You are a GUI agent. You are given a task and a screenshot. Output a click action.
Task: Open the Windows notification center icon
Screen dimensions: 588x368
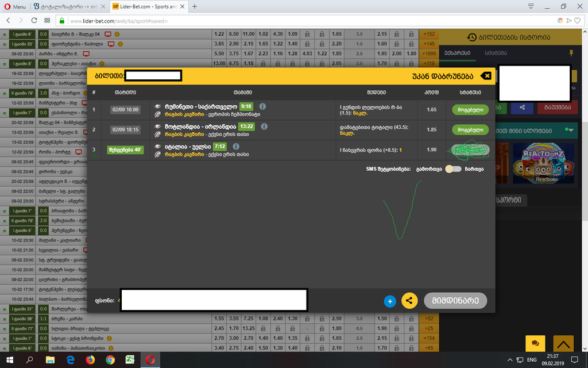(574, 360)
